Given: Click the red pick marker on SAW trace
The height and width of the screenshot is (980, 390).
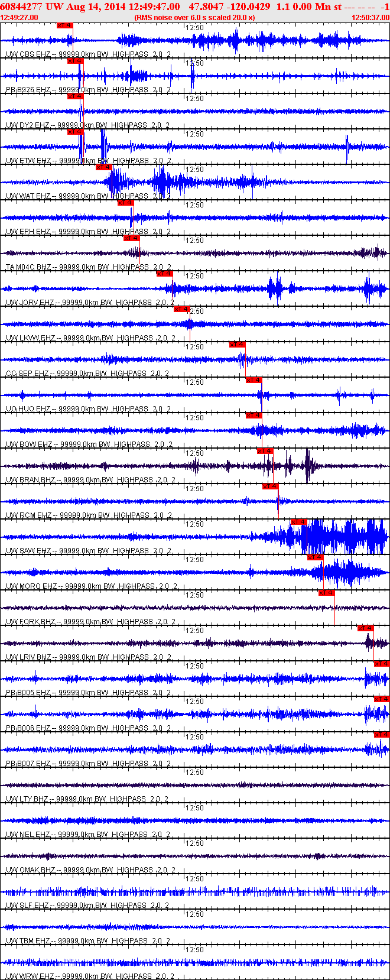Looking at the screenshot, I should [x=298, y=522].
